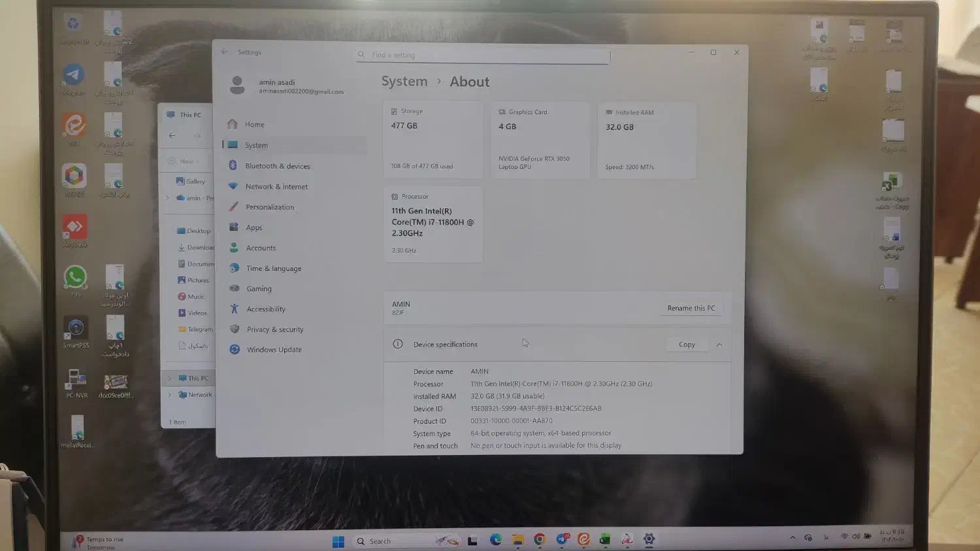Open the WhatsApp desktop shortcut
Image resolution: width=980 pixels, height=551 pixels.
(x=75, y=278)
